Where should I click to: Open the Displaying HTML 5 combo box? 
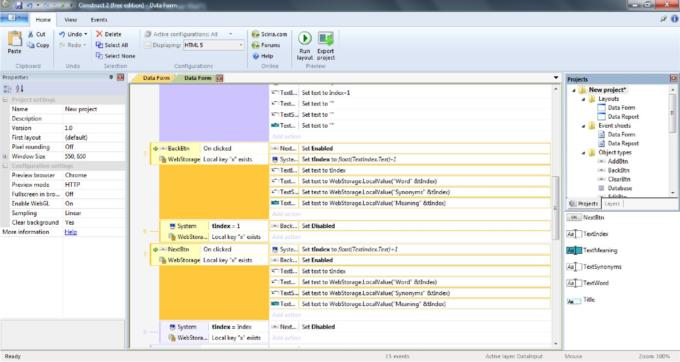[x=213, y=45]
